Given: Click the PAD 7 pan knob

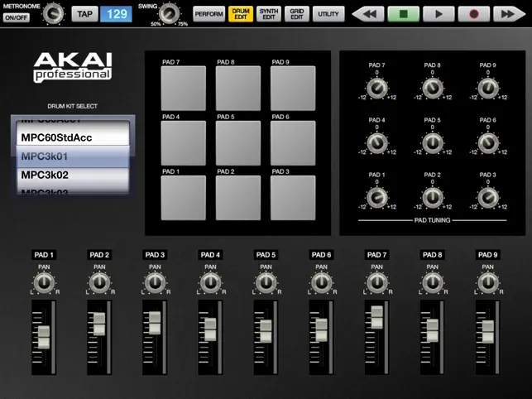Looking at the screenshot, I should (377, 283).
